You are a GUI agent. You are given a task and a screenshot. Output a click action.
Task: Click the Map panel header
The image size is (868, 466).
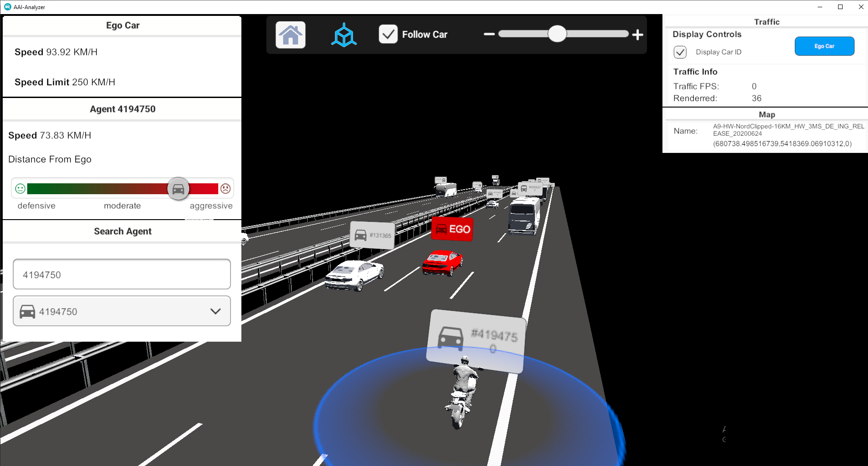766,115
